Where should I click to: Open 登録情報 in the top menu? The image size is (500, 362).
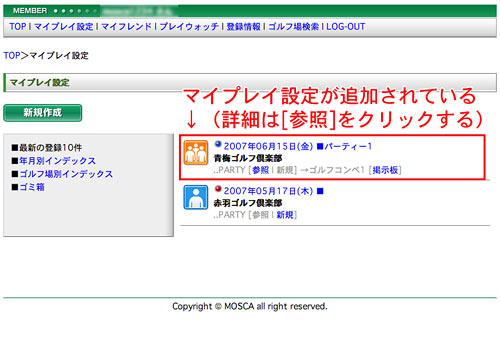[243, 27]
